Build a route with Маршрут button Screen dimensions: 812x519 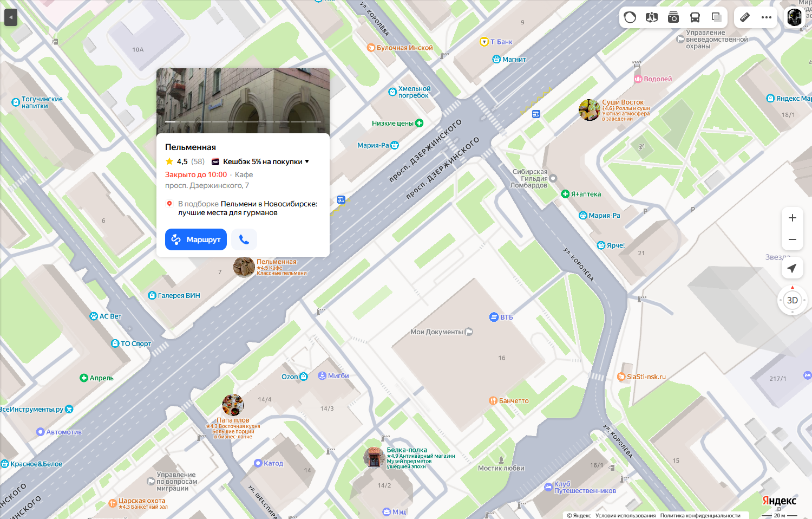[196, 239]
